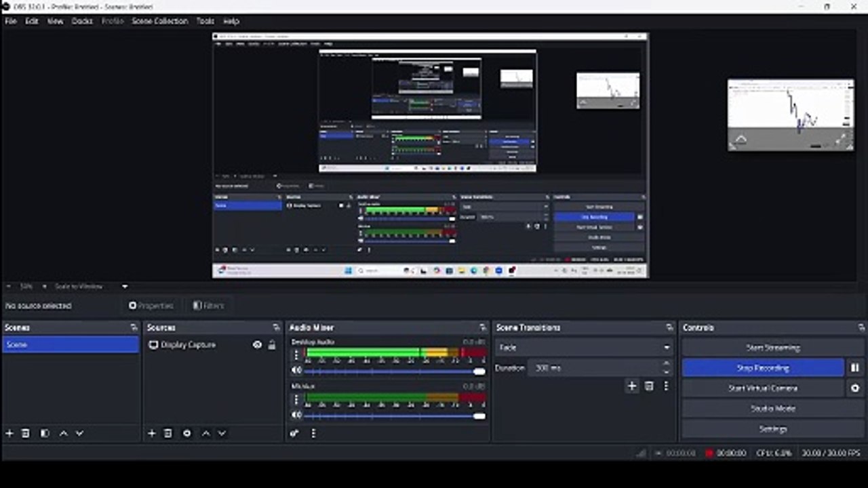The width and height of the screenshot is (868, 488).
Task: Toggle Studio Mode
Action: [x=772, y=409]
